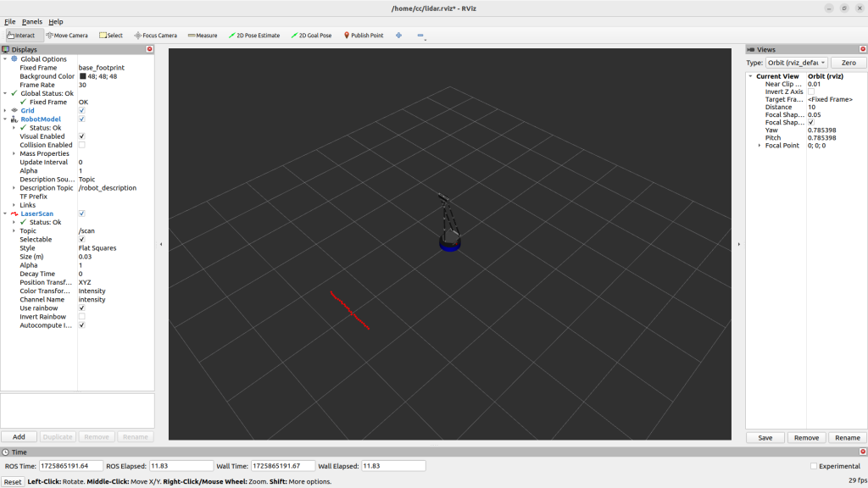Toggle the Invert Rainbow checkbox
Image resolution: width=868 pixels, height=488 pixels.
click(x=81, y=317)
